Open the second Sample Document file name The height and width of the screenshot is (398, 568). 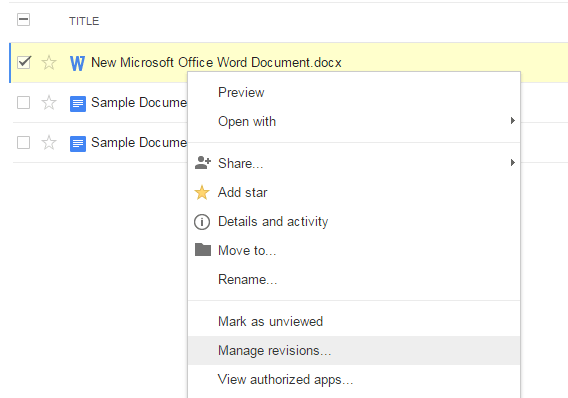(139, 142)
